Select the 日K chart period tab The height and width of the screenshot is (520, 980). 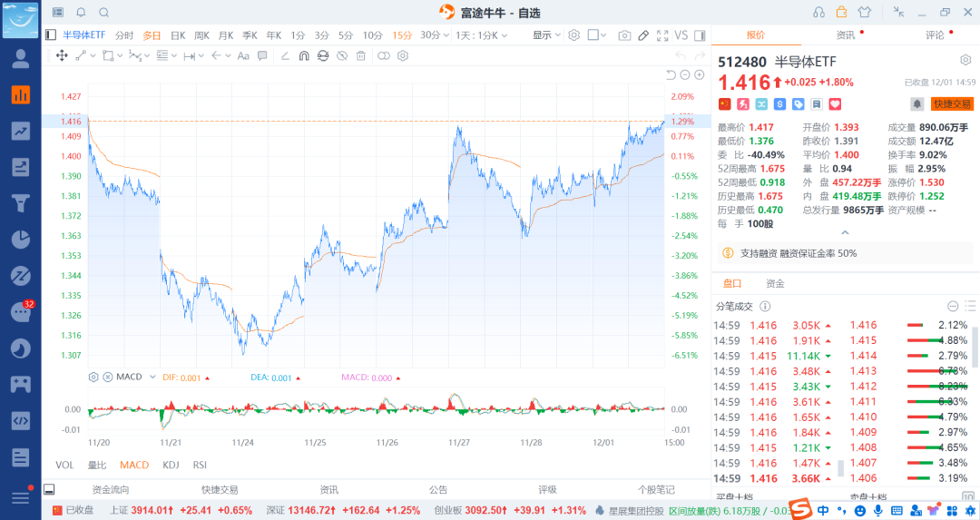pyautogui.click(x=178, y=35)
